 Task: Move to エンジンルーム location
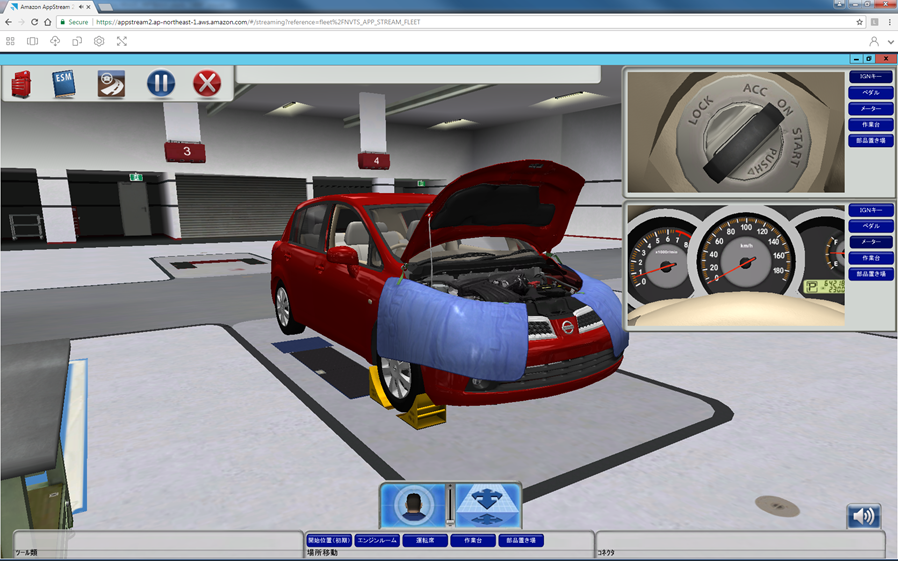(x=378, y=540)
